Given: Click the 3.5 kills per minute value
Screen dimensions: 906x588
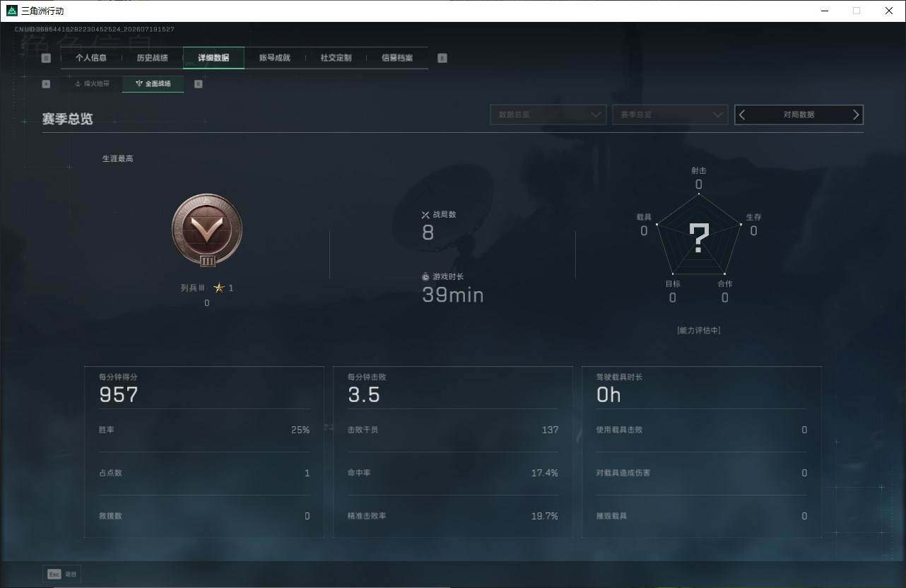Looking at the screenshot, I should [x=364, y=395].
